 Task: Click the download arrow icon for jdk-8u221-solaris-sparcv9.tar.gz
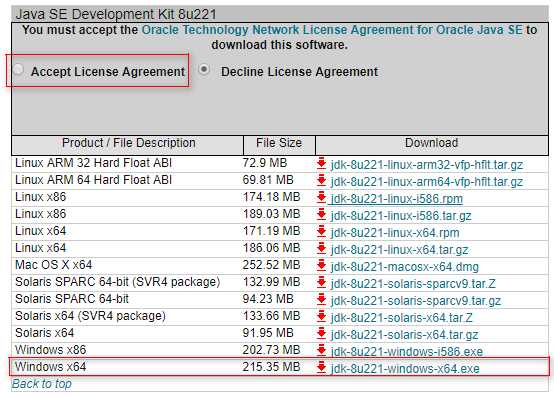click(321, 299)
